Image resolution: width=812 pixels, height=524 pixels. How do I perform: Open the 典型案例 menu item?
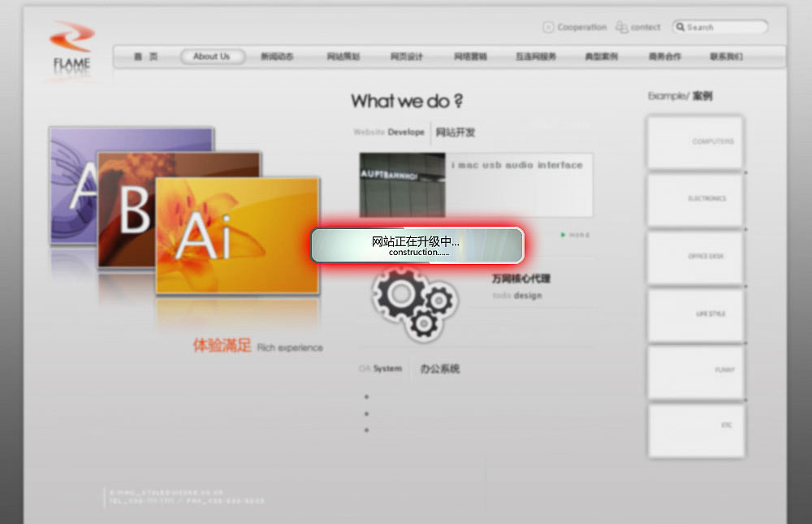[x=601, y=57]
